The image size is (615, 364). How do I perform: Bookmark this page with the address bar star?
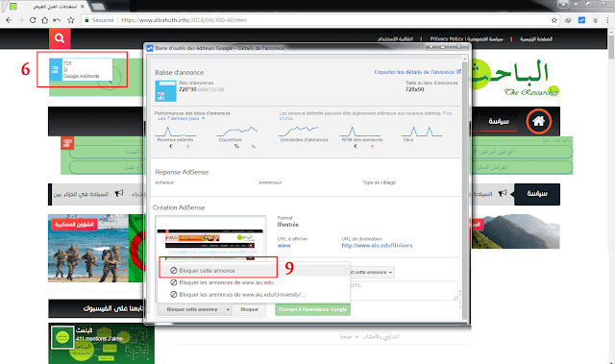point(554,20)
